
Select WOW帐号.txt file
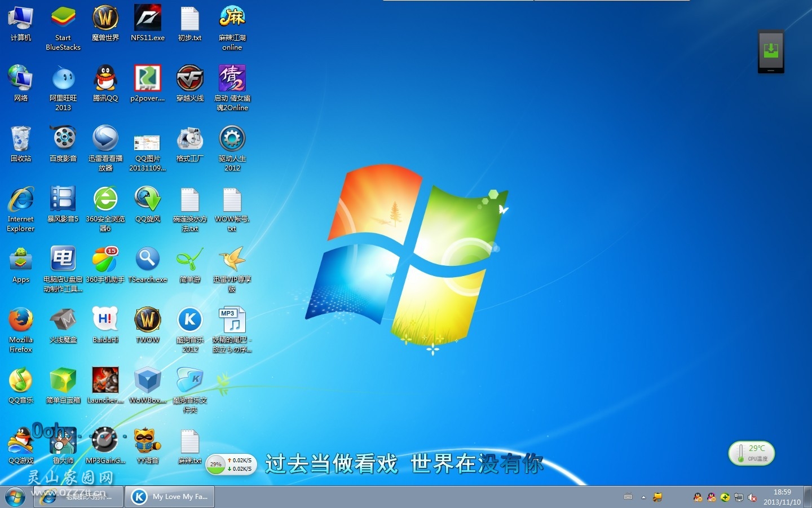232,209
